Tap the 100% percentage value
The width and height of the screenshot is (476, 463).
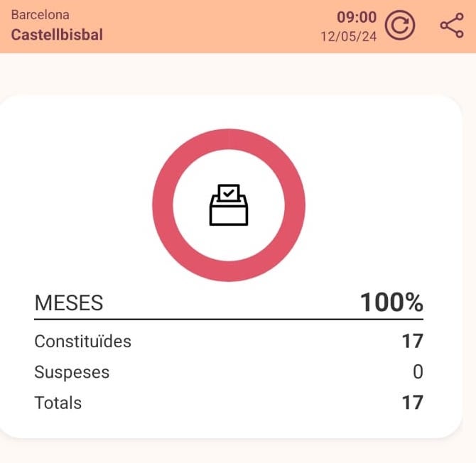[x=391, y=303]
